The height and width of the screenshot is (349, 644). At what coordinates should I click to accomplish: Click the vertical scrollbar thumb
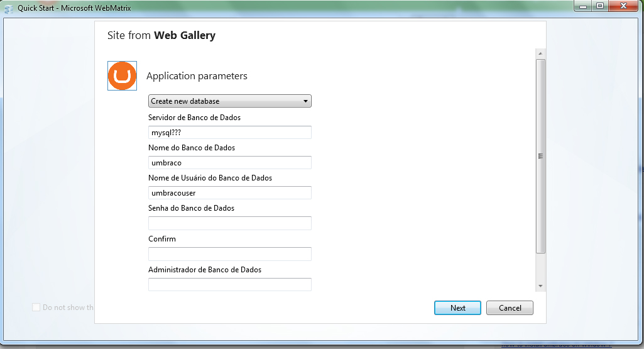pyautogui.click(x=540, y=156)
